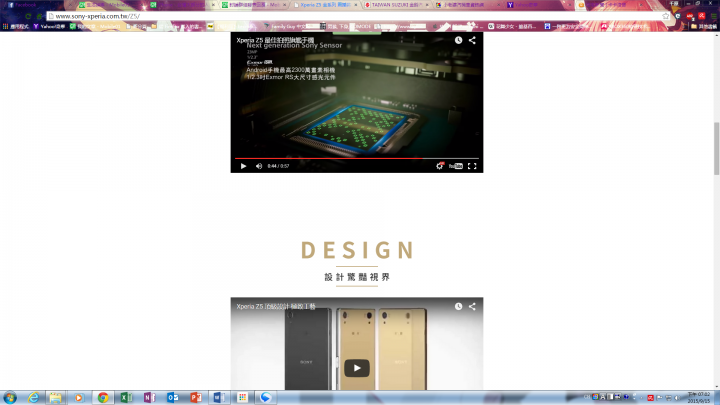Click Watch Later on design video
The width and height of the screenshot is (720, 405).
pyautogui.click(x=458, y=306)
